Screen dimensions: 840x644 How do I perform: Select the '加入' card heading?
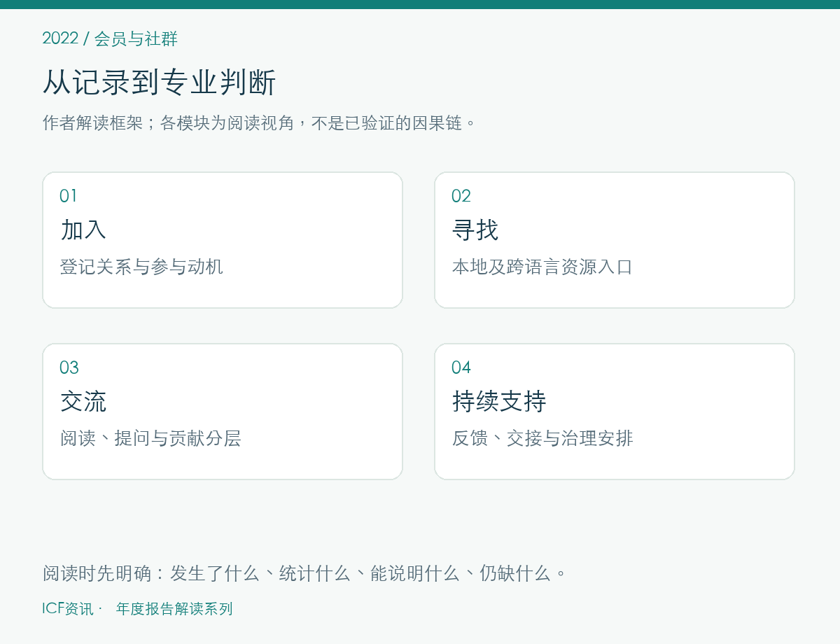tap(83, 230)
